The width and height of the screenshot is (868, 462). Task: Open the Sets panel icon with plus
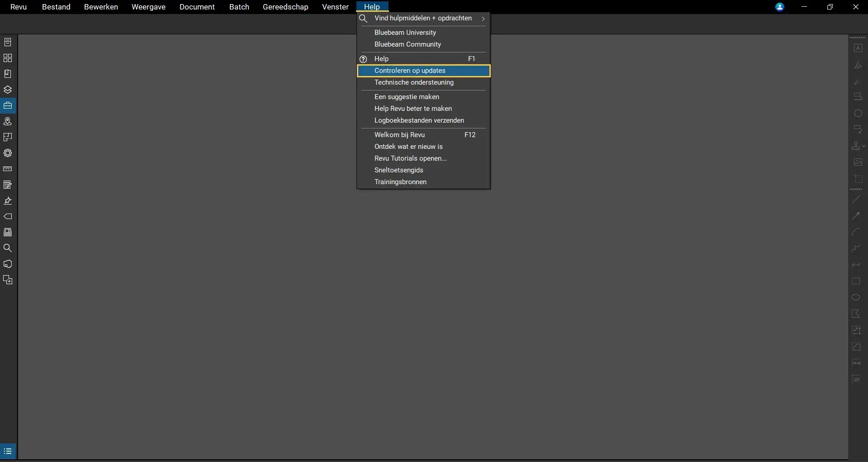(x=8, y=280)
